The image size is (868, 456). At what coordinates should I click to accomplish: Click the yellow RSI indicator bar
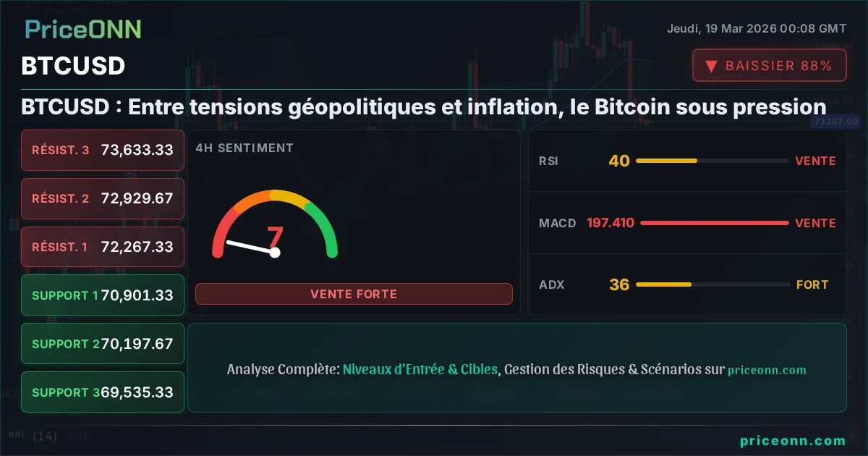[x=666, y=161]
